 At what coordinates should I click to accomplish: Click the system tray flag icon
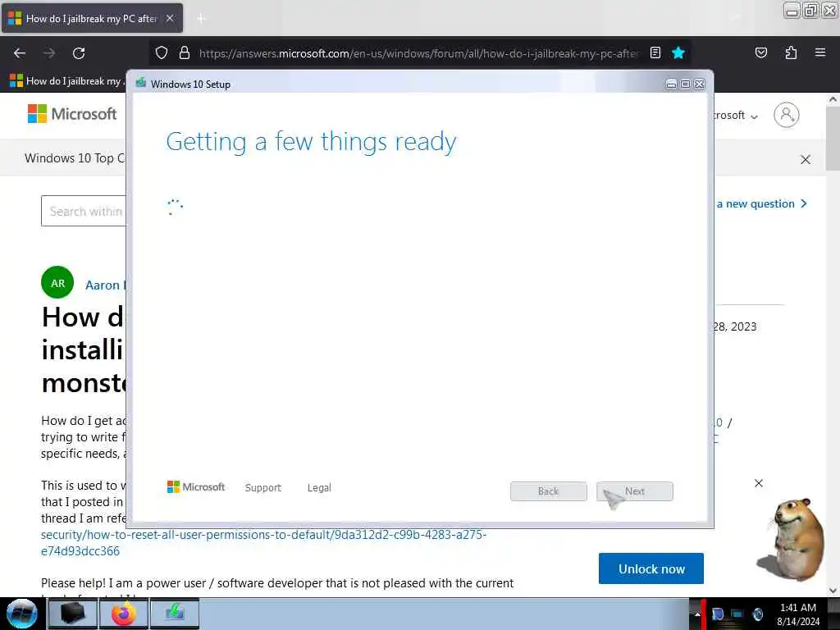(x=718, y=614)
